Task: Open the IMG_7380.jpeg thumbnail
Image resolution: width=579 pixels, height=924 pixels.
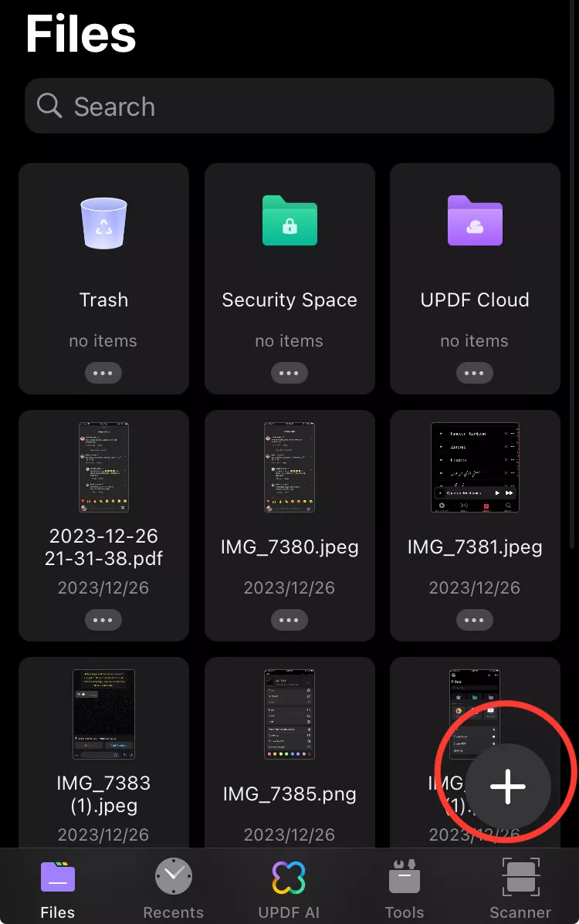Action: [289, 467]
